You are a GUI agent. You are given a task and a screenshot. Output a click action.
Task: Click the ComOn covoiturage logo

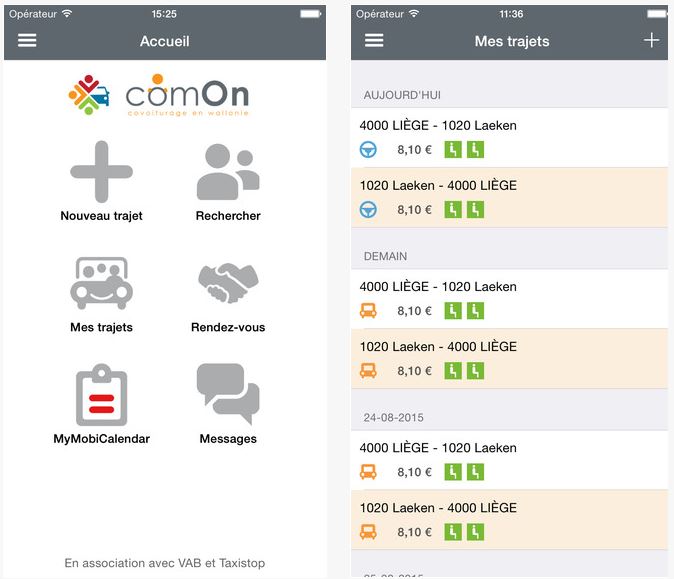click(x=159, y=95)
